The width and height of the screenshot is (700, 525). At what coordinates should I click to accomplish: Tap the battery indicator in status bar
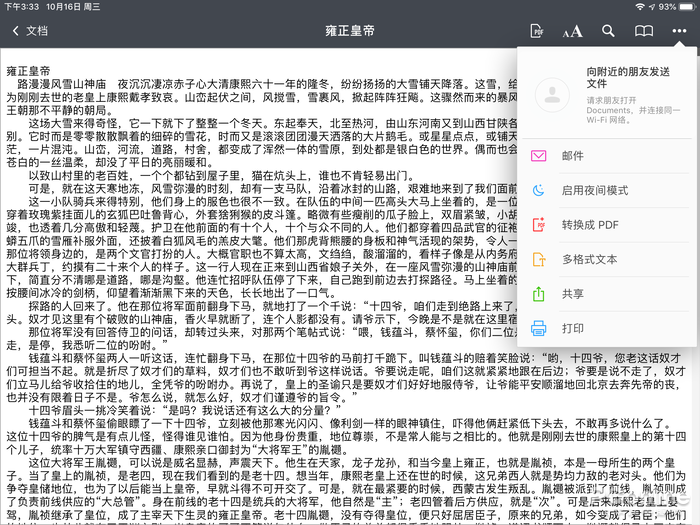coord(688,7)
